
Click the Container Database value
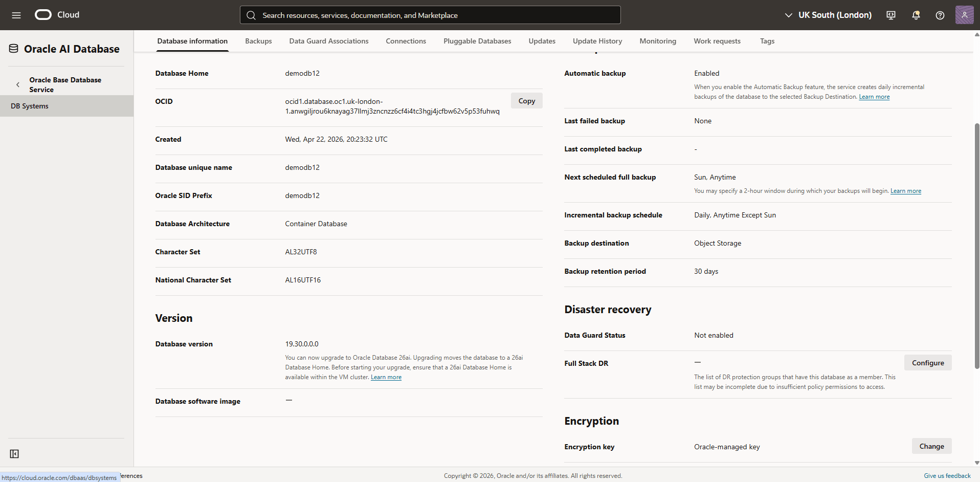(x=316, y=224)
